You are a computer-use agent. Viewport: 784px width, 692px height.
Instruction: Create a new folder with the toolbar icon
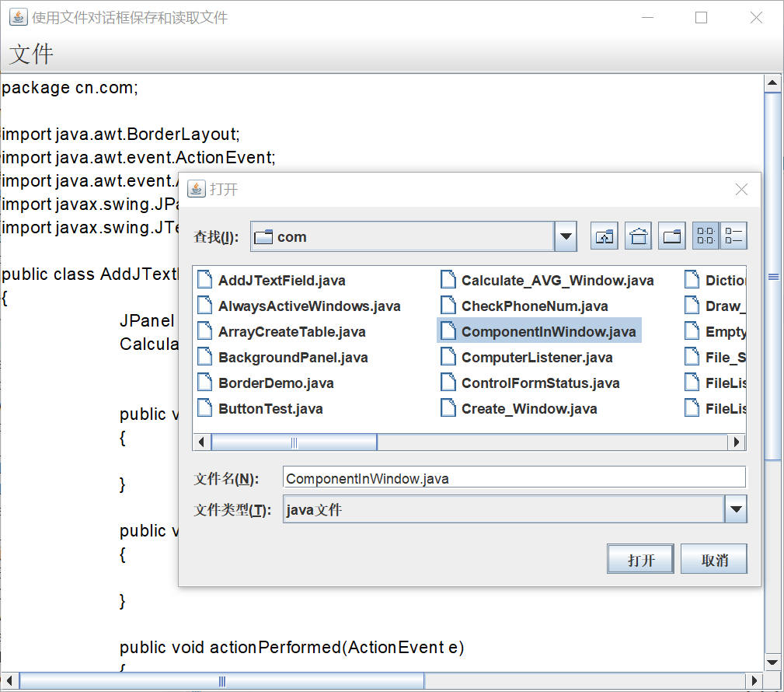(x=671, y=236)
